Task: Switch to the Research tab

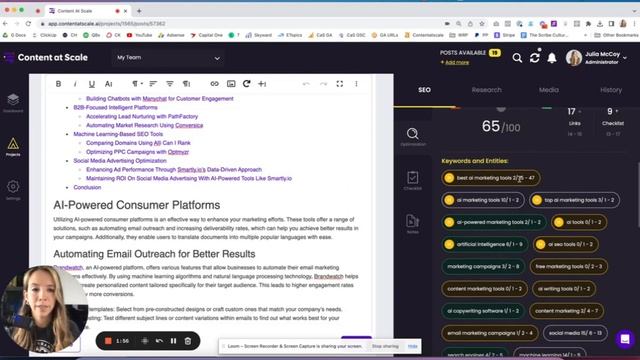Action: [x=487, y=90]
